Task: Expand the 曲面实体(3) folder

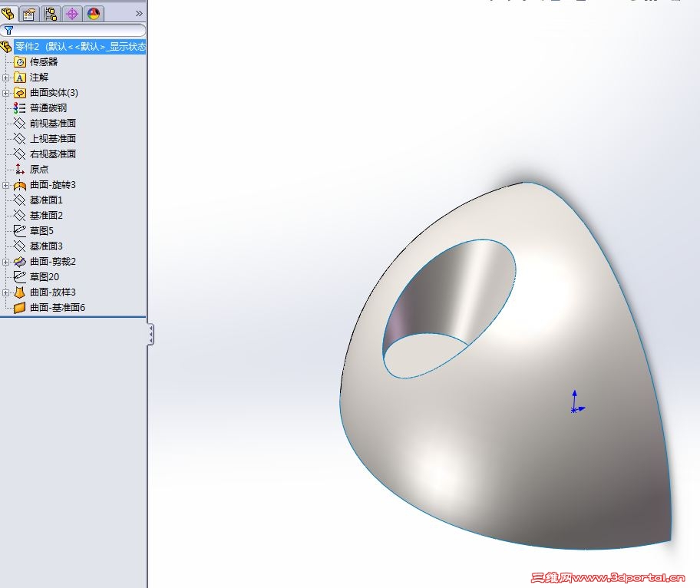Action: (x=5, y=93)
